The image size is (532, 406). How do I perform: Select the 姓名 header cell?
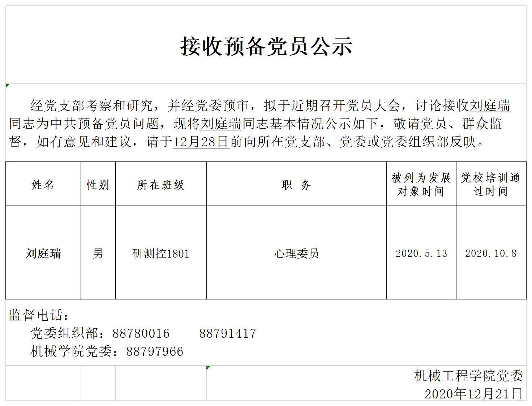click(43, 185)
